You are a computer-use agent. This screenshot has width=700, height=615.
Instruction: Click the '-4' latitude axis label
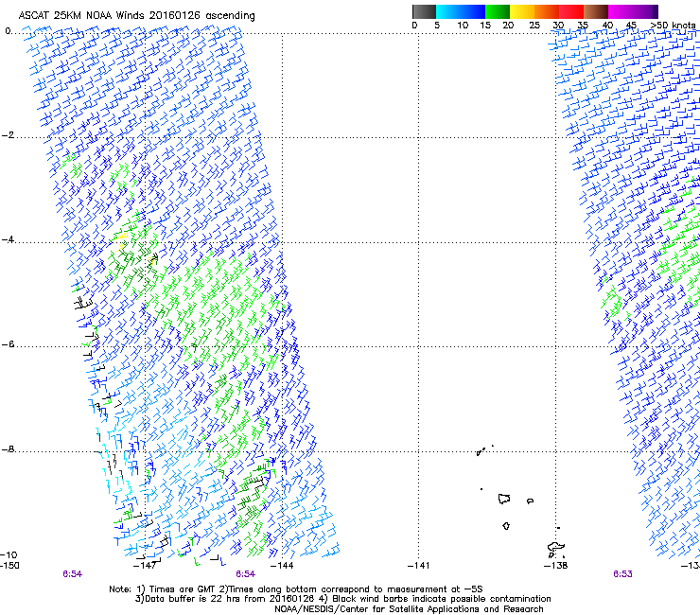tap(8, 239)
